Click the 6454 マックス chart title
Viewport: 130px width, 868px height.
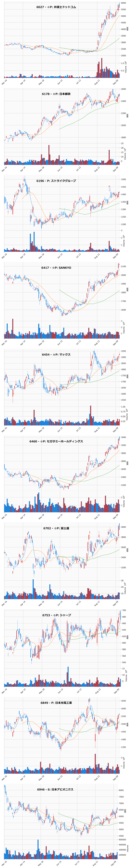coord(56,354)
